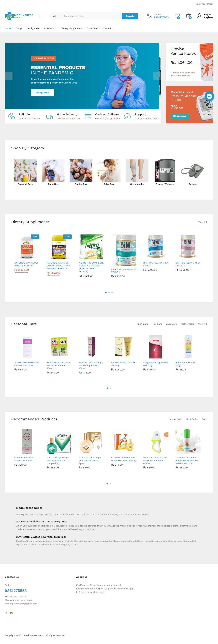
Task: Click the Instagram icon in footer
Action: [x=11, y=613]
